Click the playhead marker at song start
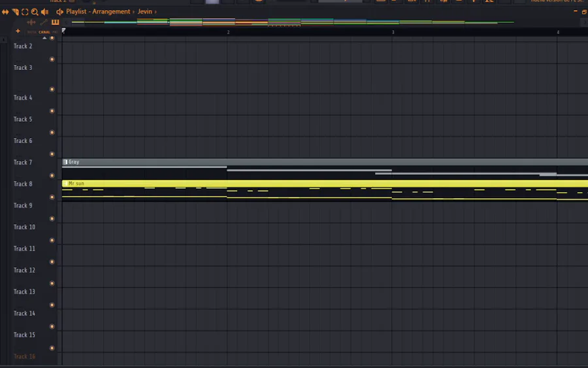588x368 pixels. click(64, 31)
